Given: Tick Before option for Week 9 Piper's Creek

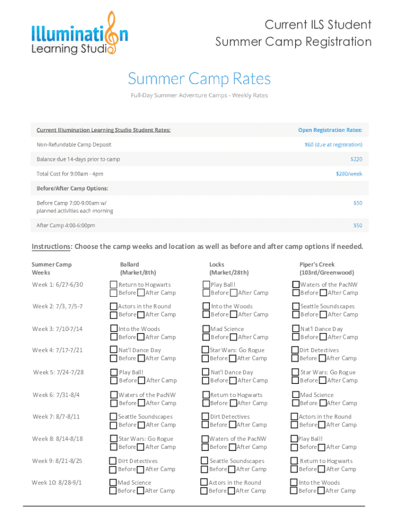Looking at the screenshot, I should (295, 469).
